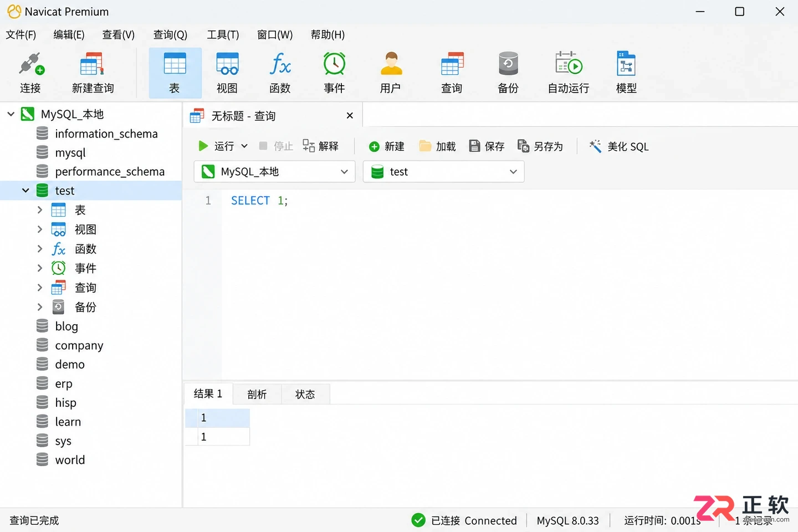
Task: Open the 模型 model toolbar icon
Action: tap(626, 73)
